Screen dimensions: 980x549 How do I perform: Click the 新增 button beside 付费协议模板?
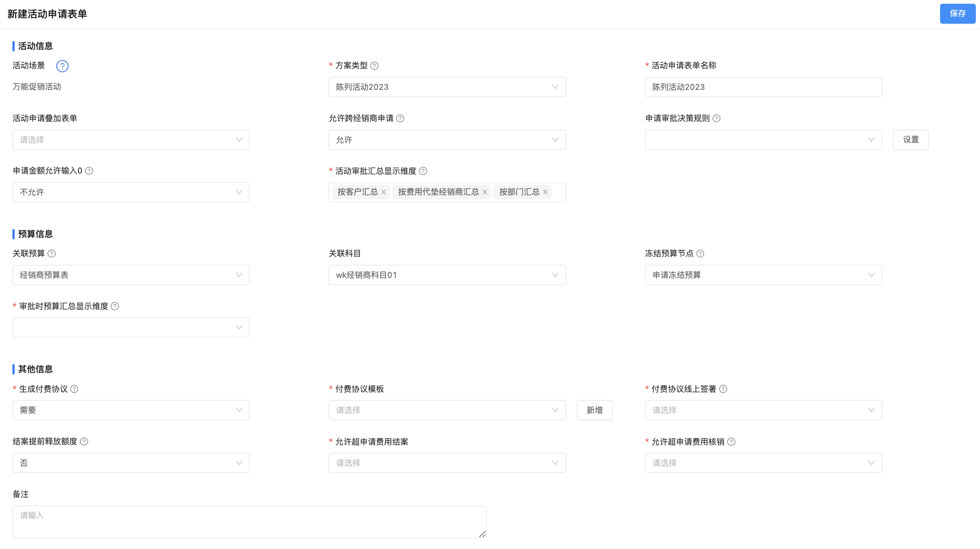click(594, 410)
